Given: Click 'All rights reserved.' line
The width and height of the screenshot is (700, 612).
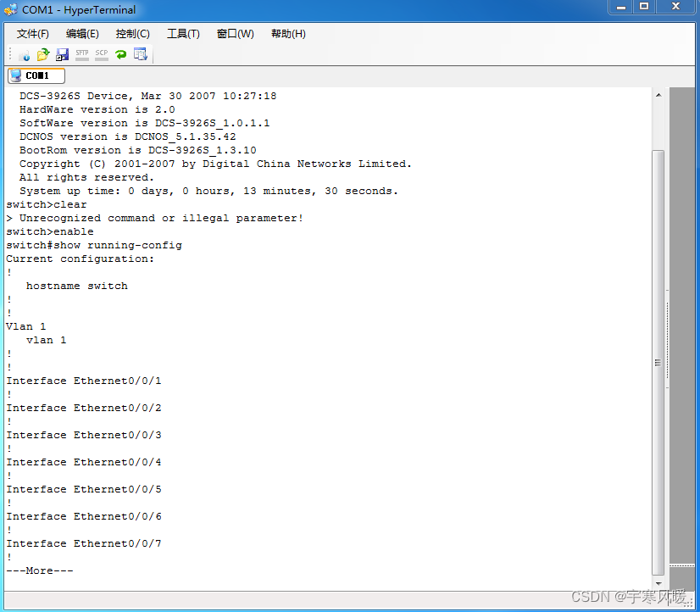Looking at the screenshot, I should pyautogui.click(x=86, y=178).
